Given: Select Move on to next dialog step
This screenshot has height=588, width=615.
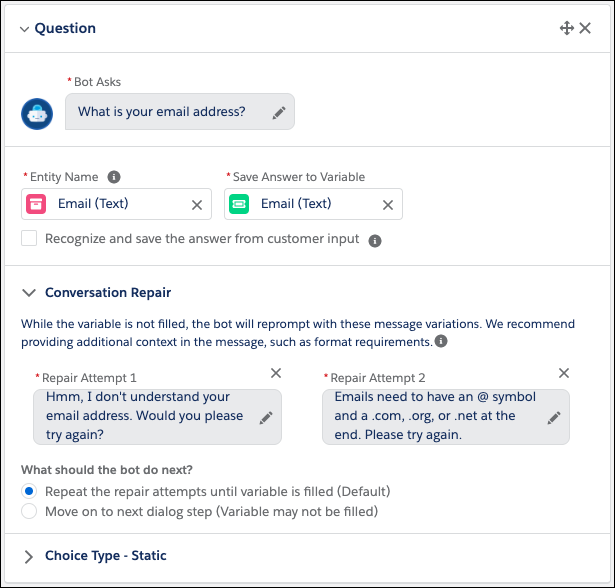Looking at the screenshot, I should [x=29, y=511].
